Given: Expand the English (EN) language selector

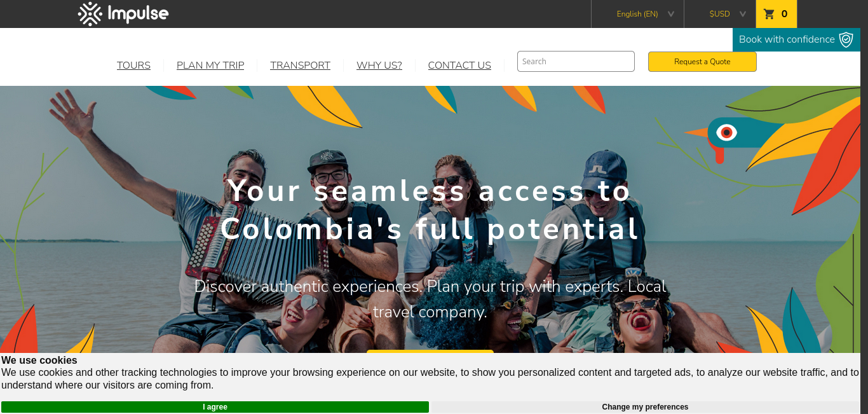Looking at the screenshot, I should [x=637, y=14].
